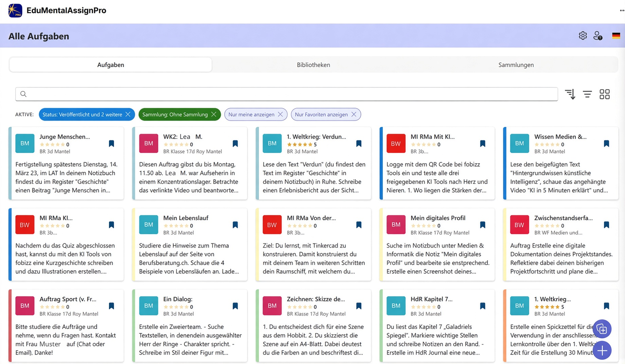Click the search magnifier icon
The height and width of the screenshot is (364, 625).
click(23, 94)
